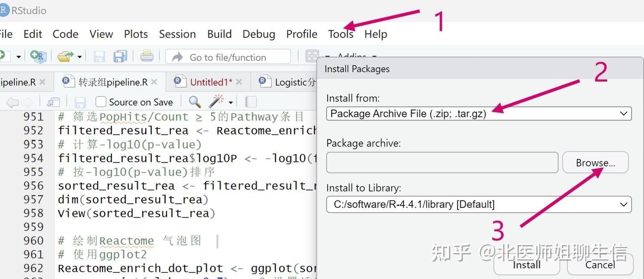Switch to the Untitled1 tab
644x279 pixels.
(211, 82)
